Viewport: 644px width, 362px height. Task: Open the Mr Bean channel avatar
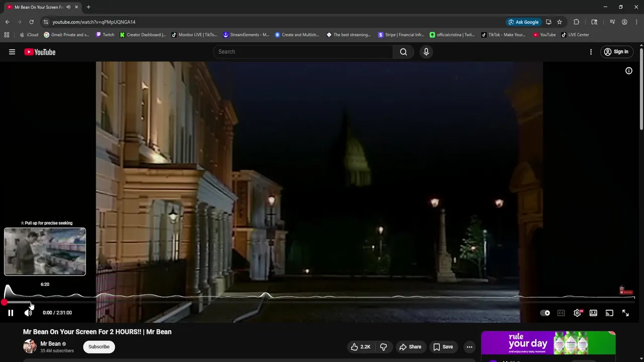[x=30, y=346]
